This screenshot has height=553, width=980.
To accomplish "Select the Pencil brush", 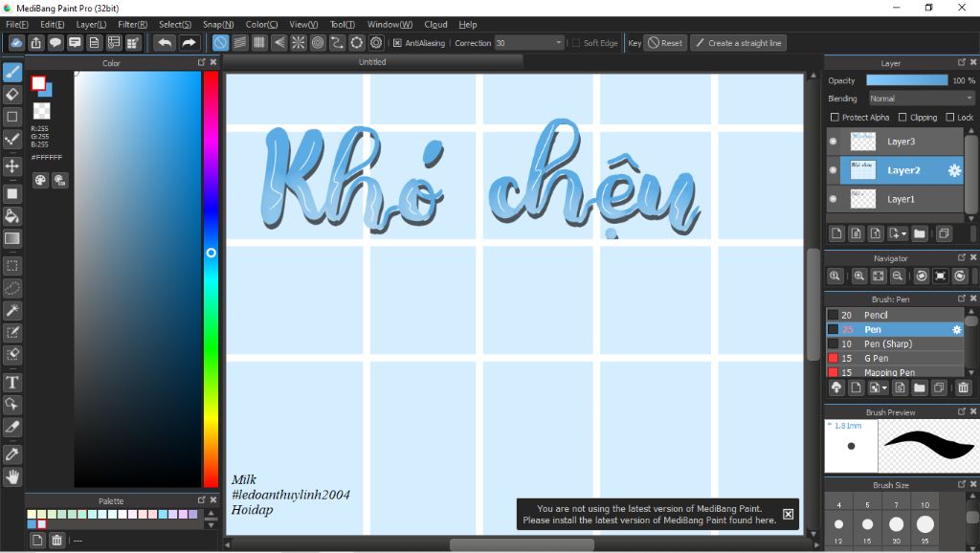I will pos(895,315).
